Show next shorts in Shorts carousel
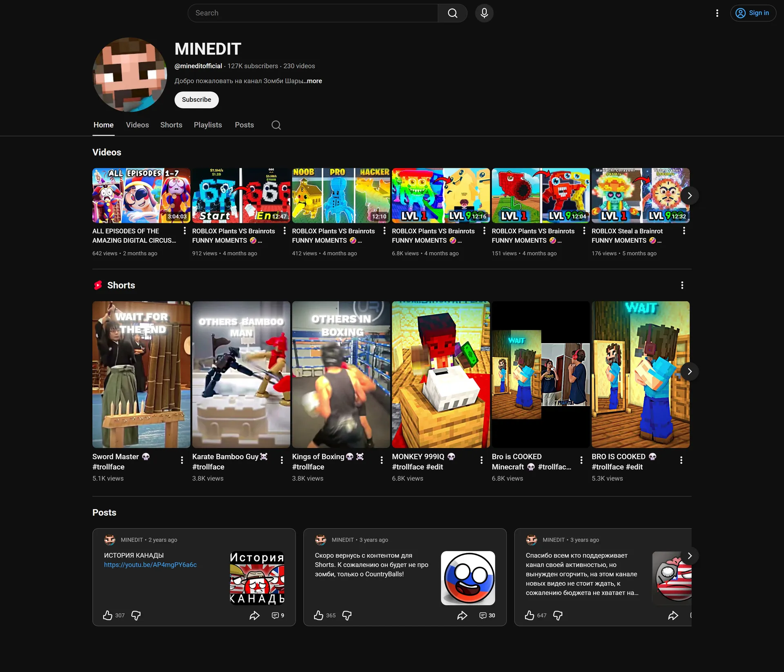The width and height of the screenshot is (784, 672). point(690,372)
